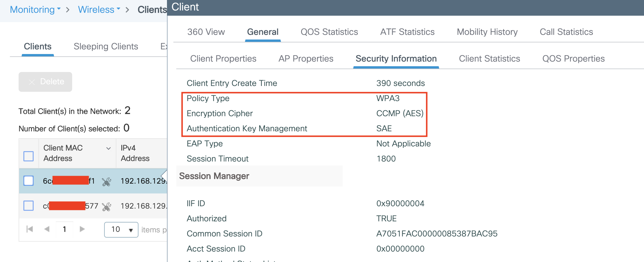Tick the select-all checkbox in the table header
644x262 pixels.
[29, 156]
